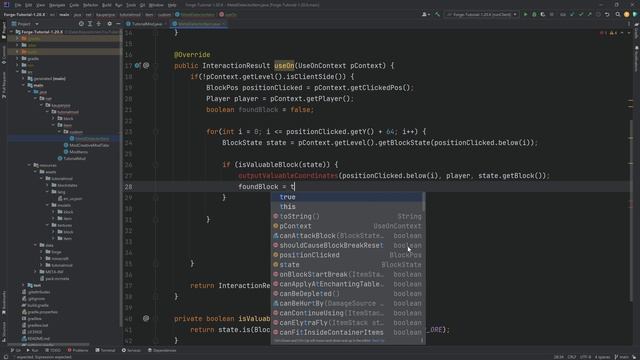Click the Select Opened File target icon
The height and width of the screenshot is (360, 640).
[x=81, y=24]
